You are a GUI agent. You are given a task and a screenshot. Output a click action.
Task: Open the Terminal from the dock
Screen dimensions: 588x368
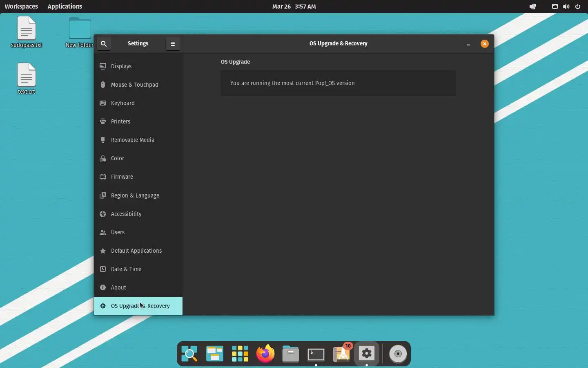coord(316,354)
